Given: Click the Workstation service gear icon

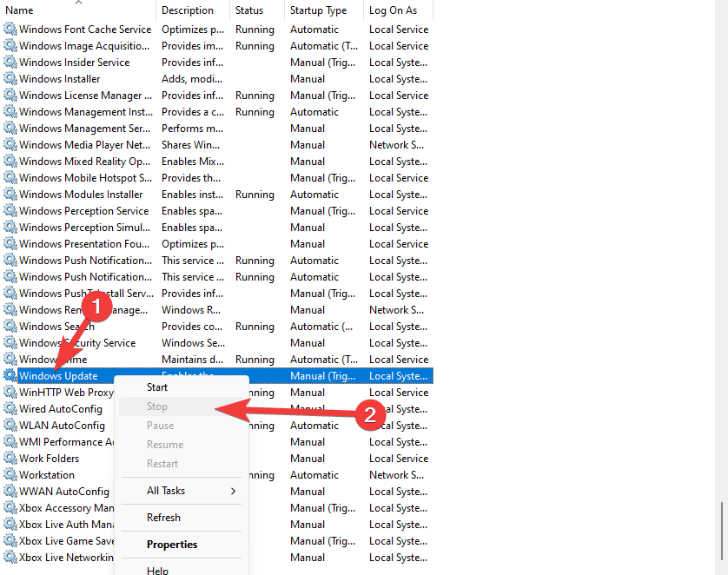Looking at the screenshot, I should click(10, 475).
